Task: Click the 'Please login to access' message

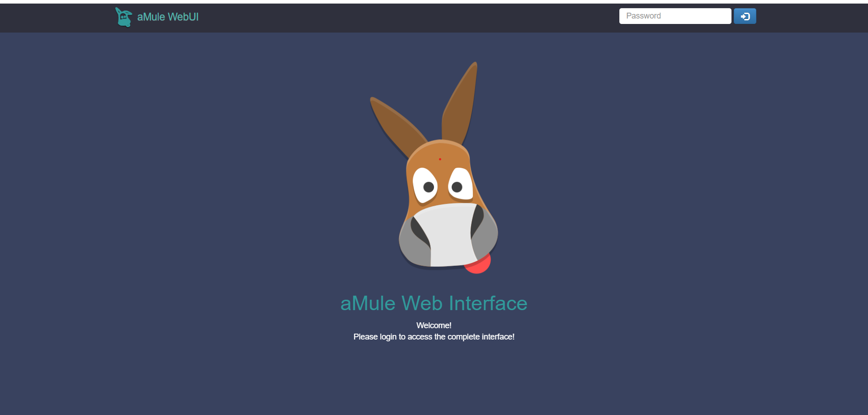Action: [x=434, y=337]
